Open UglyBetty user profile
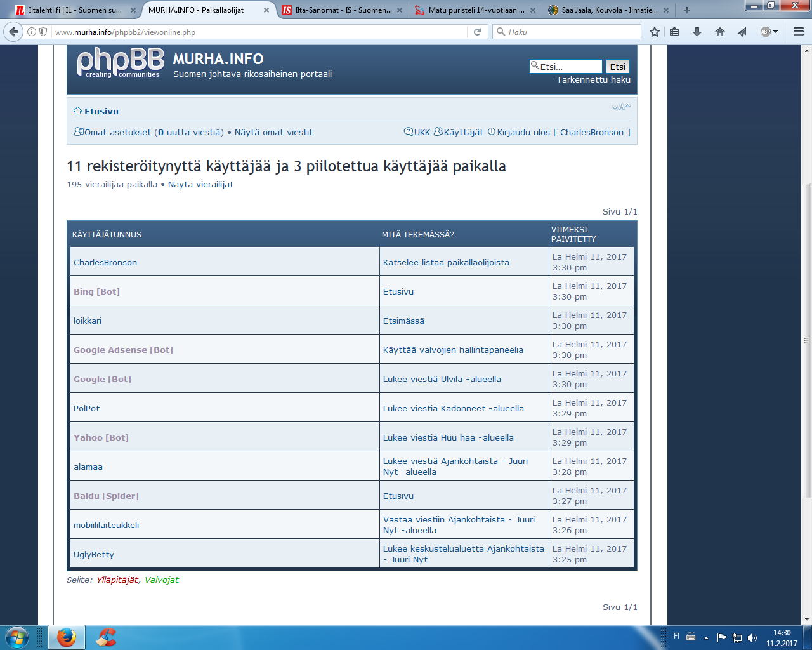The height and width of the screenshot is (650, 812). (x=94, y=554)
